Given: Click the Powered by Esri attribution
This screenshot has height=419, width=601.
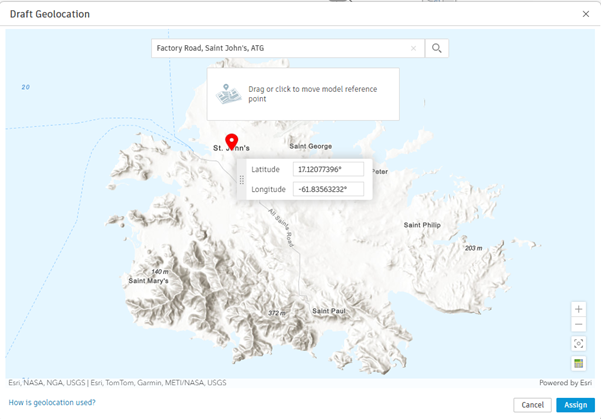Looking at the screenshot, I should click(x=565, y=383).
